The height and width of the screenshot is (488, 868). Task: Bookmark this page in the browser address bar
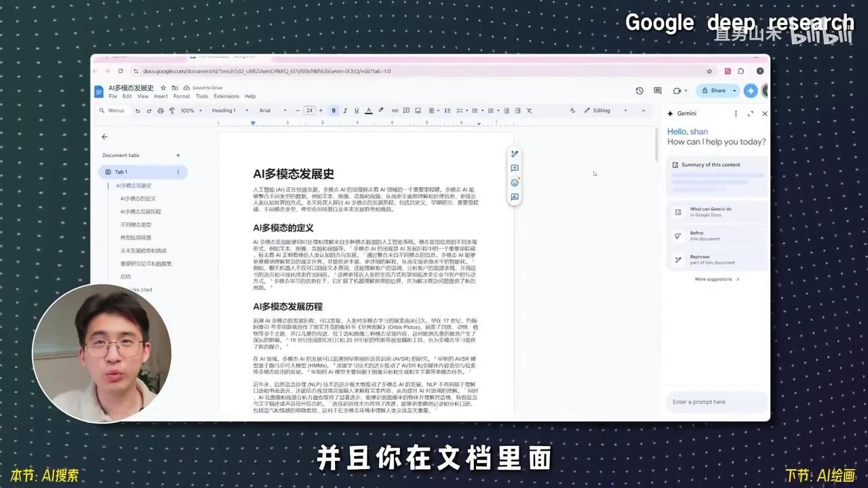(x=709, y=71)
